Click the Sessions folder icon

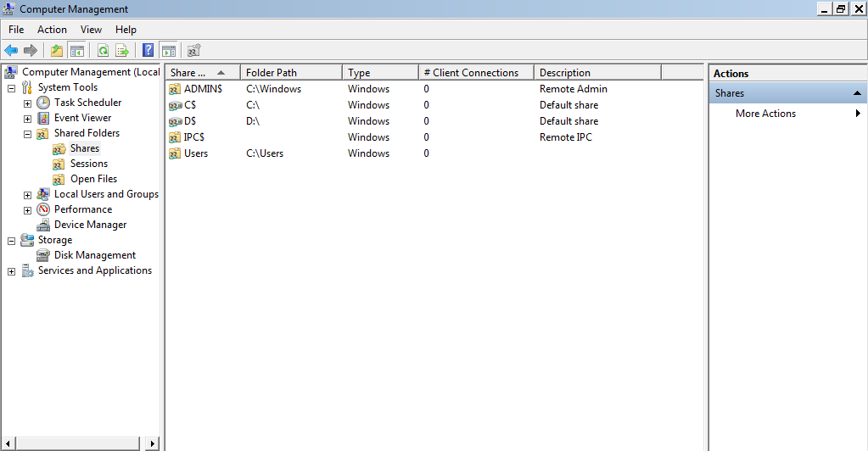[x=59, y=164]
